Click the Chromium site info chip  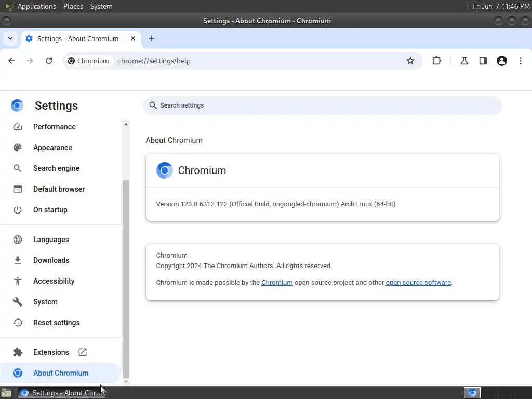(88, 61)
